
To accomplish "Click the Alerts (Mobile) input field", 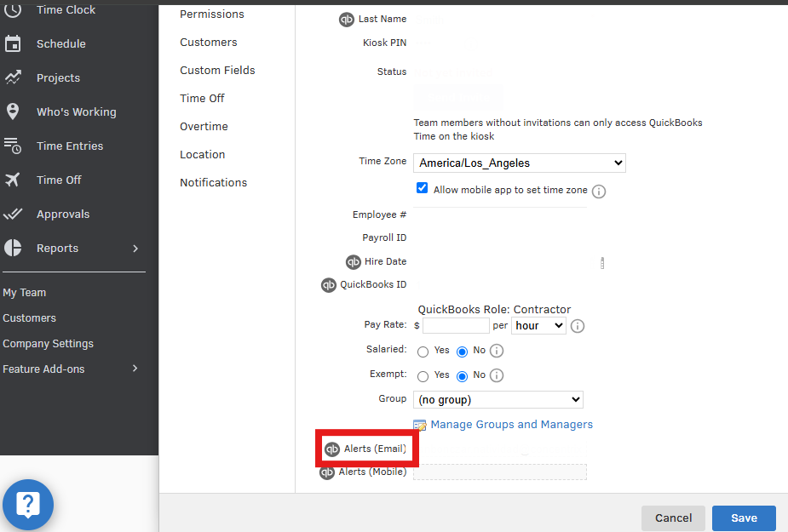I will point(500,472).
